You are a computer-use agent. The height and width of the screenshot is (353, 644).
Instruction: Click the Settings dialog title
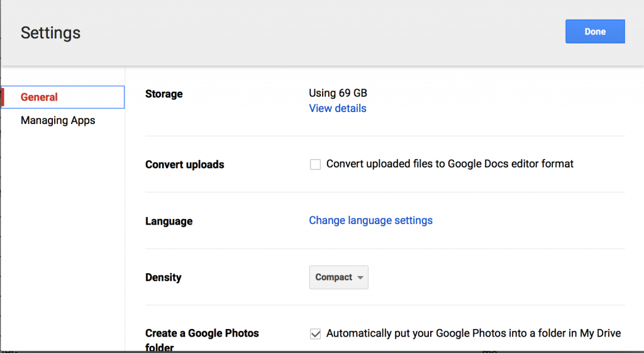50,33
